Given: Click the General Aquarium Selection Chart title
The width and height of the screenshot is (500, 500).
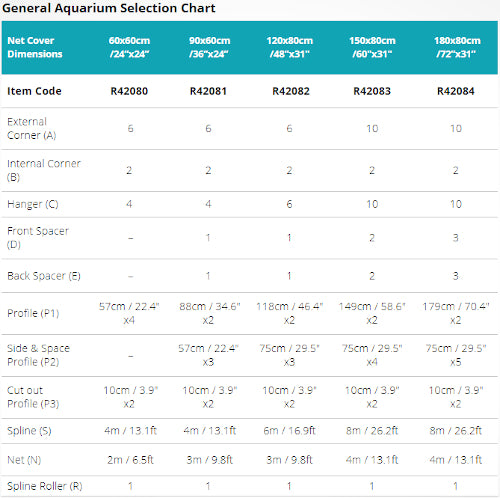Looking at the screenshot, I should tap(109, 8).
